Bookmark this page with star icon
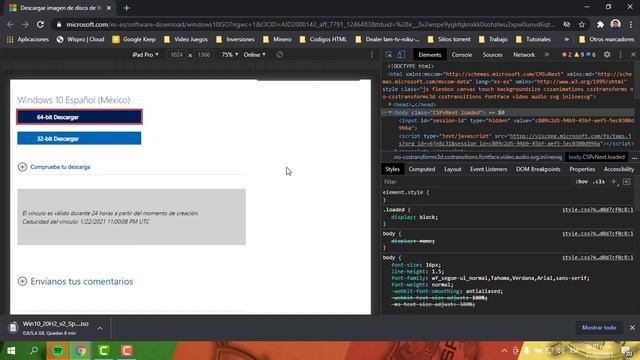Screen dimensions: 640x360 (x=582, y=24)
